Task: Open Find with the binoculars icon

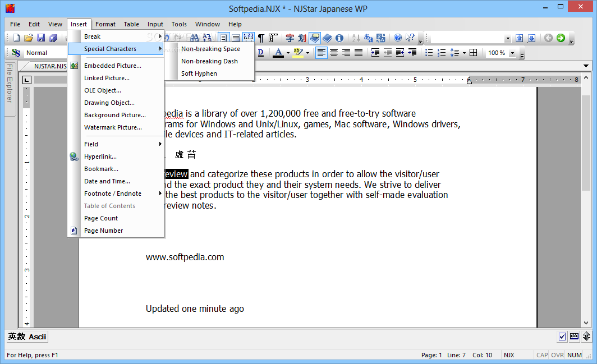Action: pyautogui.click(x=195, y=38)
